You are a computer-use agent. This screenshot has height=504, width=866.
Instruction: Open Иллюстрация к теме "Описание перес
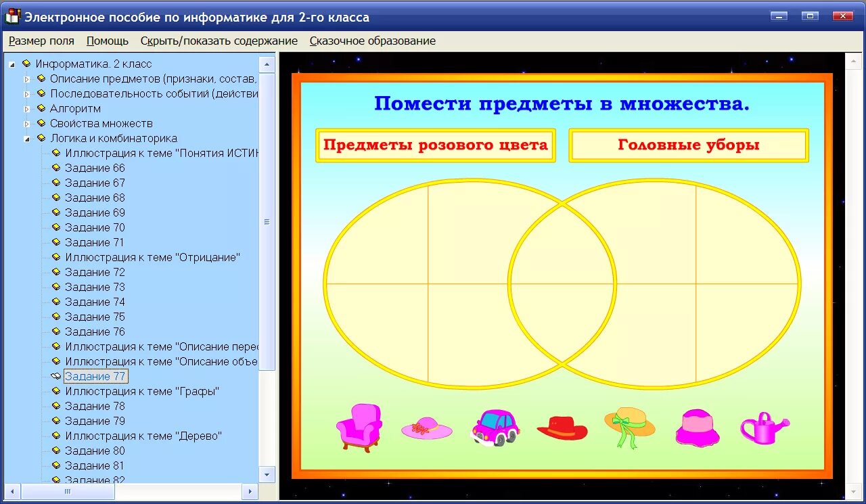tap(162, 346)
